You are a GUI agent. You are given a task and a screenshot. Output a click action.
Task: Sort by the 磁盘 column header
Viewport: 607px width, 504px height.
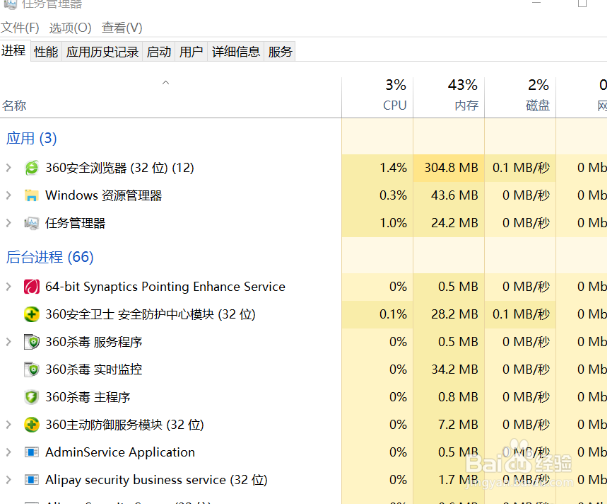pos(520,97)
